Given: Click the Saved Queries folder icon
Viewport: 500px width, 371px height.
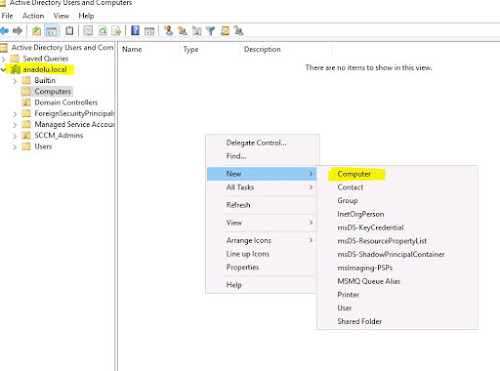Looking at the screenshot, I should click(15, 59).
